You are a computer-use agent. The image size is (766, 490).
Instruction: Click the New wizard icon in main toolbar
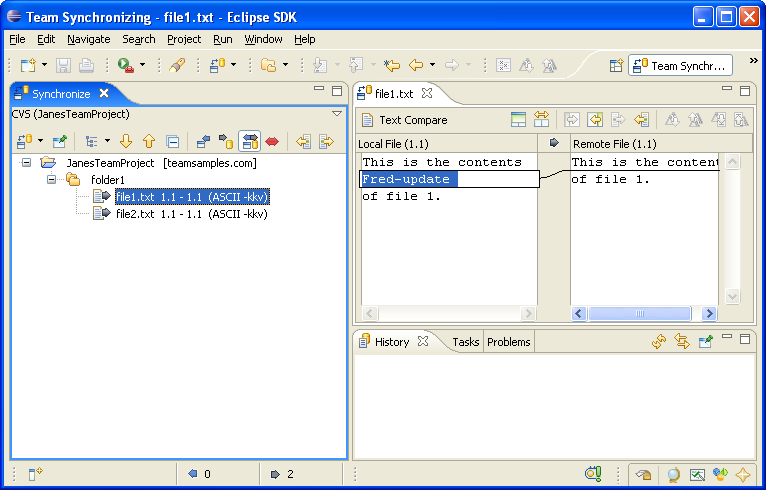tap(28, 65)
